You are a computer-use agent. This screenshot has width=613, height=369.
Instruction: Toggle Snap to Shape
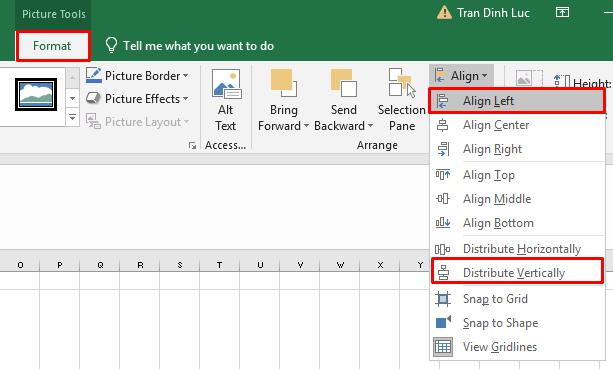517,323
